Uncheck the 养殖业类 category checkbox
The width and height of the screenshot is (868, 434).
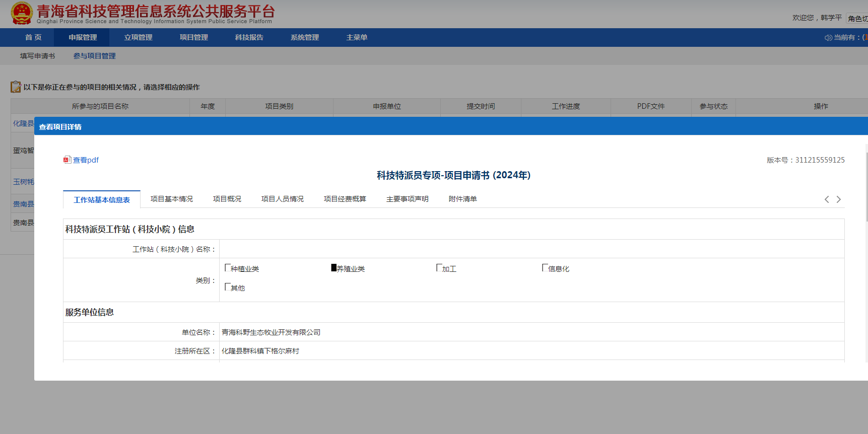(333, 268)
